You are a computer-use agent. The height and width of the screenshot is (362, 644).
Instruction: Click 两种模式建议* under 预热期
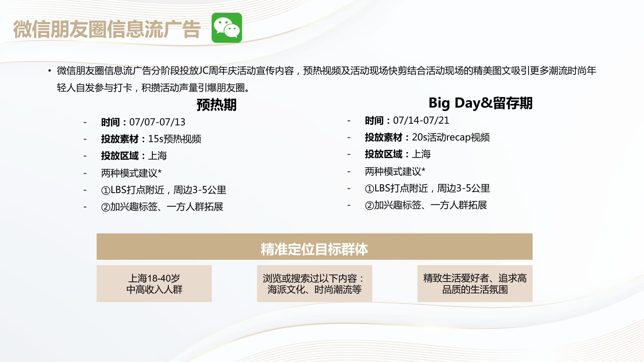click(x=131, y=173)
